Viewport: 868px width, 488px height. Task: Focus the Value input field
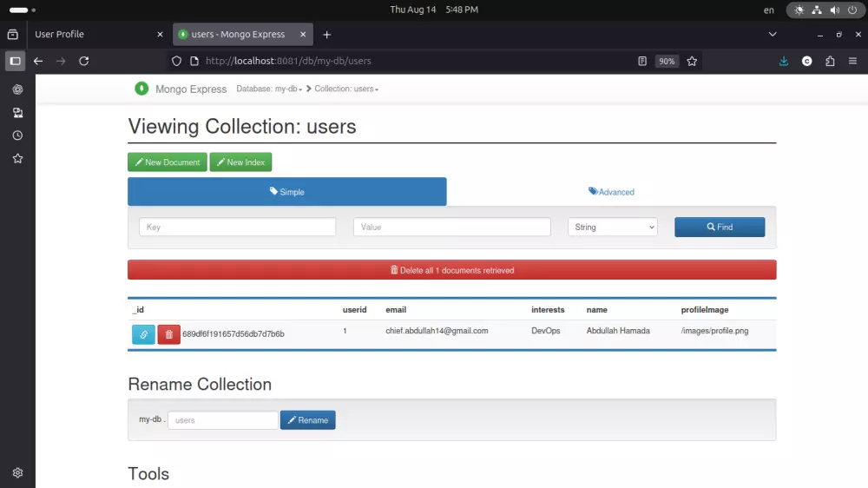(452, 228)
